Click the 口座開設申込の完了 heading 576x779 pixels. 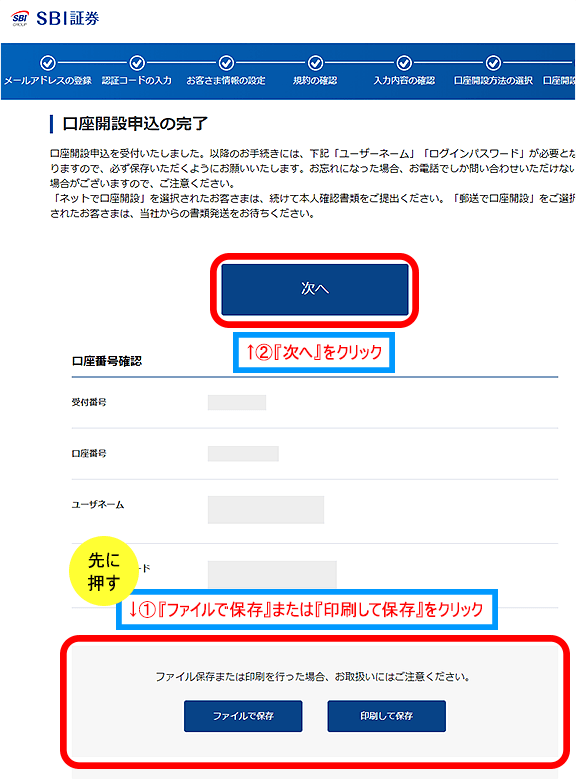[x=135, y=124]
